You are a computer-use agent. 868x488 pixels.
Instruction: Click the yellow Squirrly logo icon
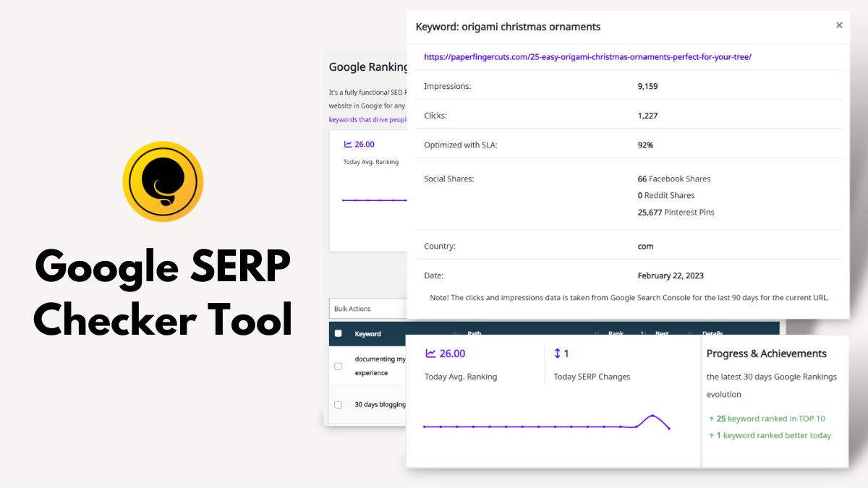[x=163, y=181]
